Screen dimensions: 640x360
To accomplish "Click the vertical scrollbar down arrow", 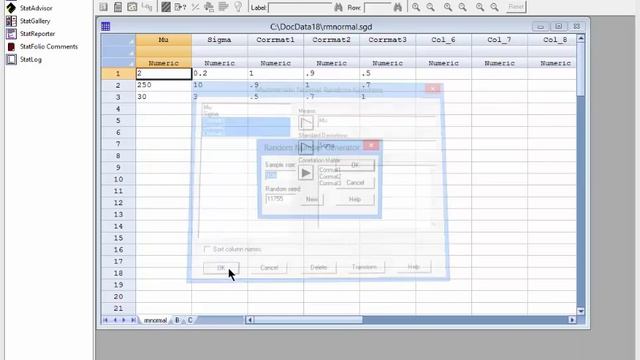I will 580,311.
